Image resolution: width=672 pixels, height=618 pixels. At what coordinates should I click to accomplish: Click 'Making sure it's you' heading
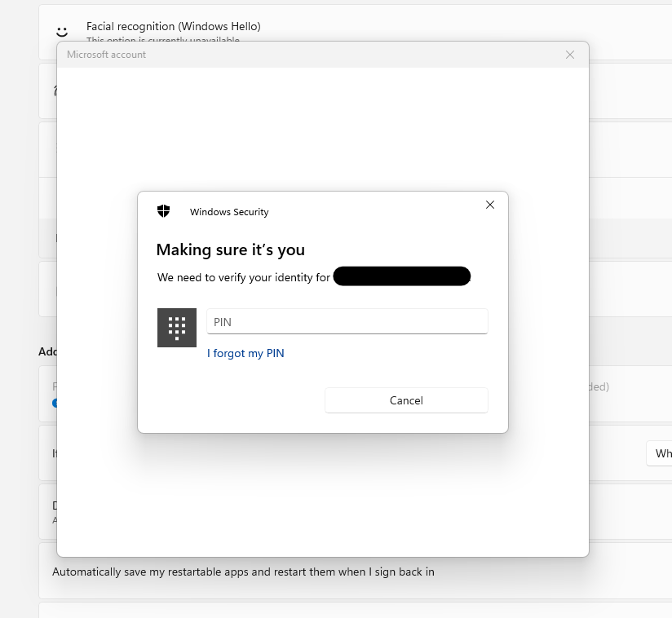pos(231,249)
